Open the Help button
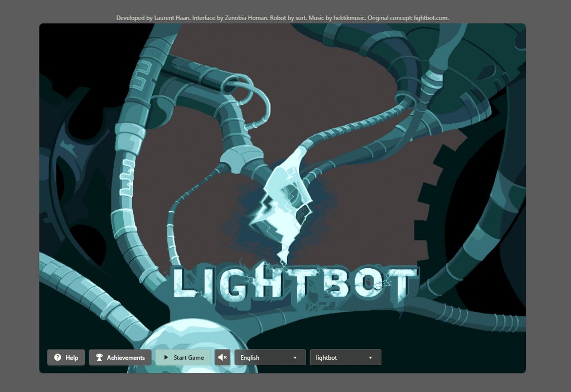 coord(66,357)
